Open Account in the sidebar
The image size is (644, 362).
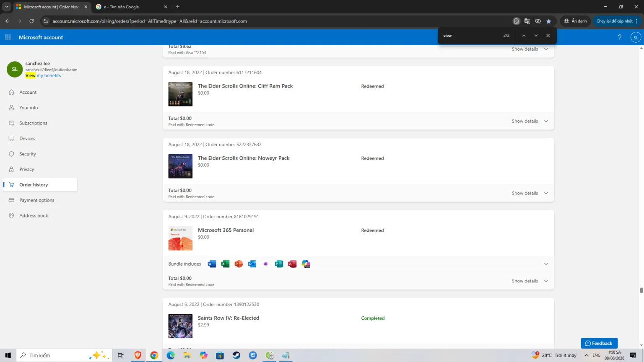[x=28, y=92]
